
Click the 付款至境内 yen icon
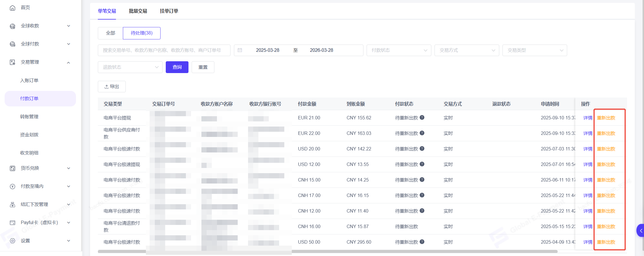(x=12, y=186)
